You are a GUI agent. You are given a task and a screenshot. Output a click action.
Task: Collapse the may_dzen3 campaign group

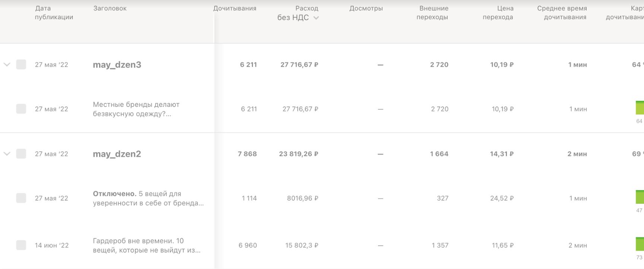(x=7, y=64)
